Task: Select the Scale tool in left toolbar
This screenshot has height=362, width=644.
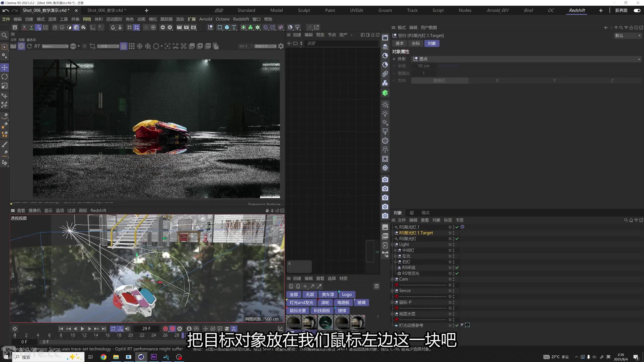Action: [x=5, y=86]
